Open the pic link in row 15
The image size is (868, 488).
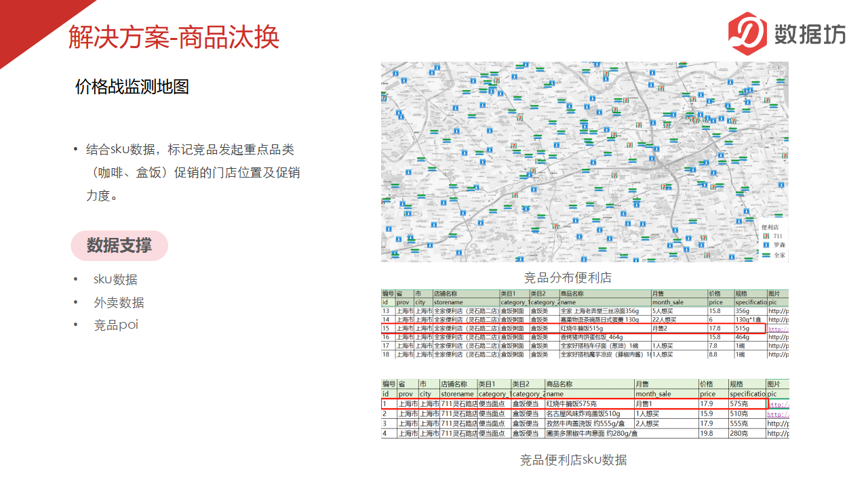[778, 329]
